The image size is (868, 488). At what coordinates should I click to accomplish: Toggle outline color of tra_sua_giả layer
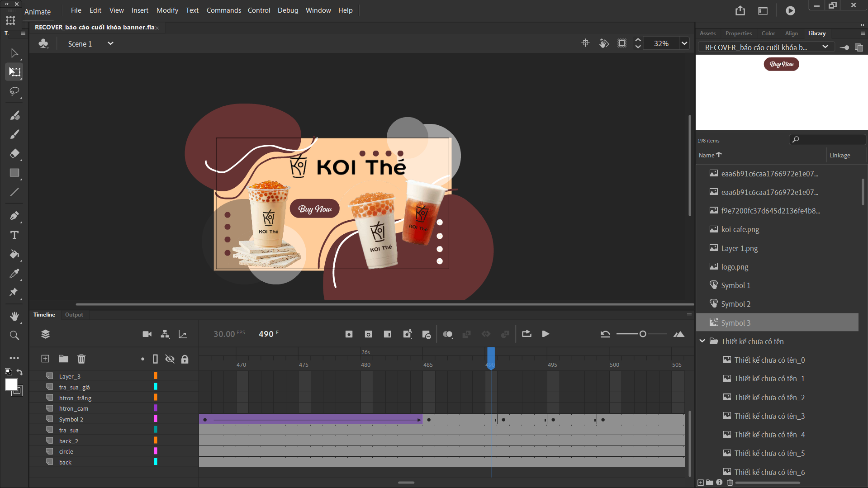point(155,387)
